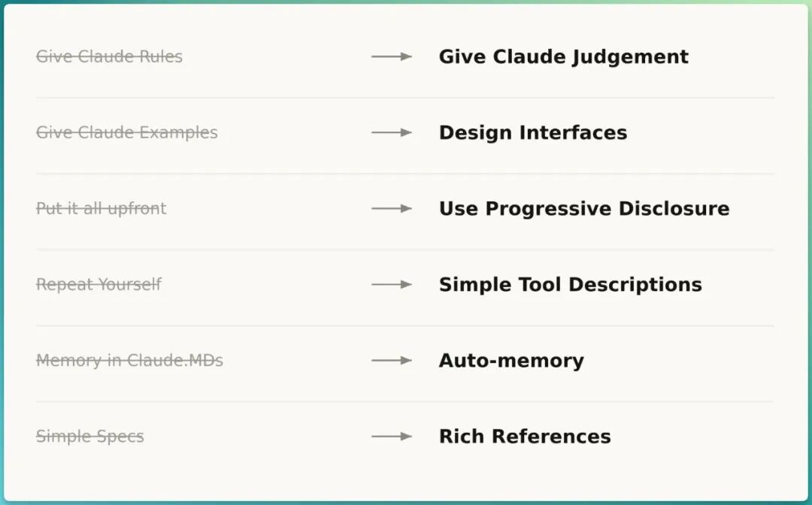Select the arrow pointing to Auto-memory

(392, 360)
